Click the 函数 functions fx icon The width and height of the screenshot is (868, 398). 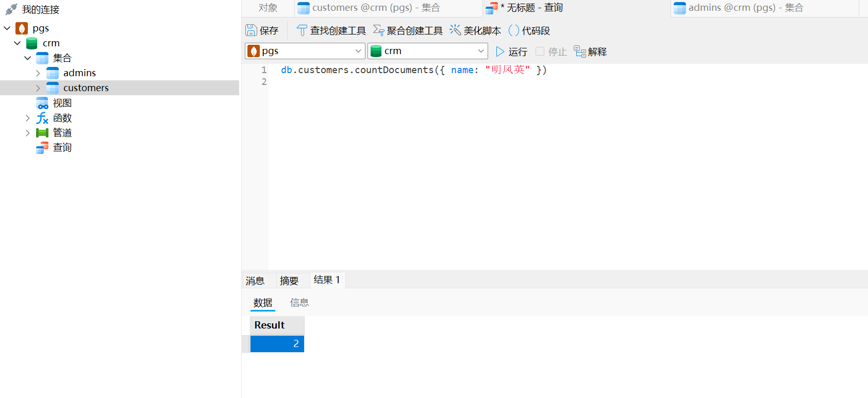pos(42,118)
